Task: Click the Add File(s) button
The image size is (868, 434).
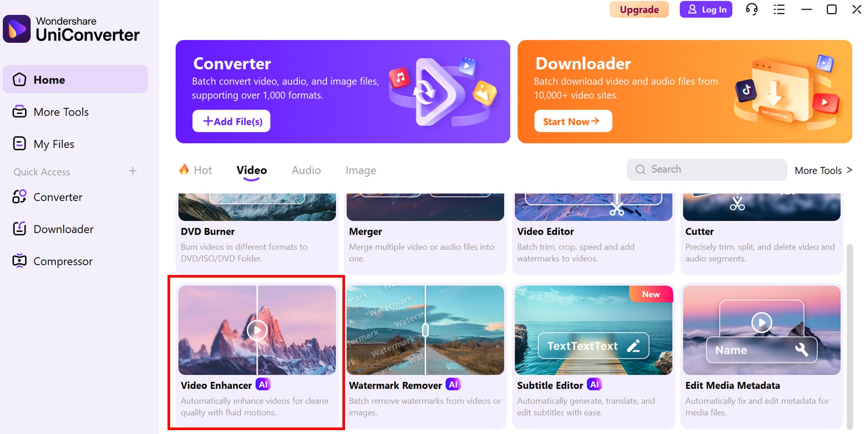Action: coord(231,121)
